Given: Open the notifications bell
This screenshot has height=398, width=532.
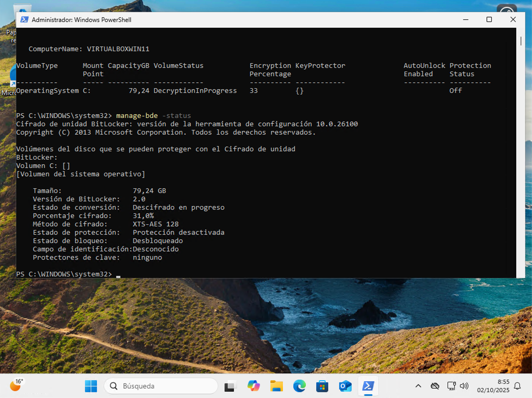Looking at the screenshot, I should [517, 386].
